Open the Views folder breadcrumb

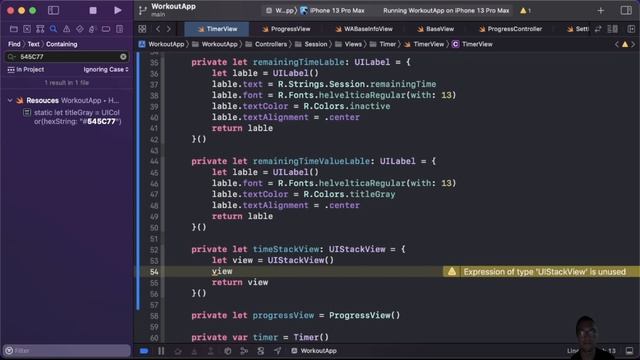click(348, 44)
